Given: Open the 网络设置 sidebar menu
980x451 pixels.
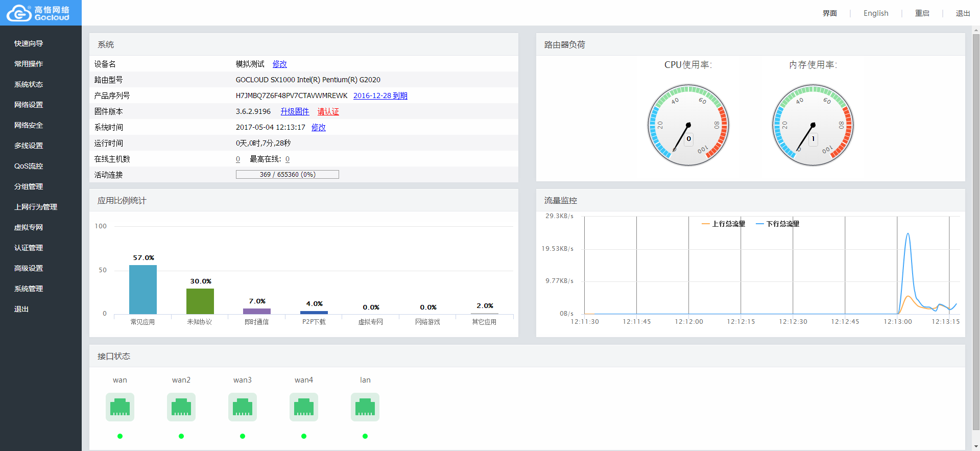Looking at the screenshot, I should 29,105.
